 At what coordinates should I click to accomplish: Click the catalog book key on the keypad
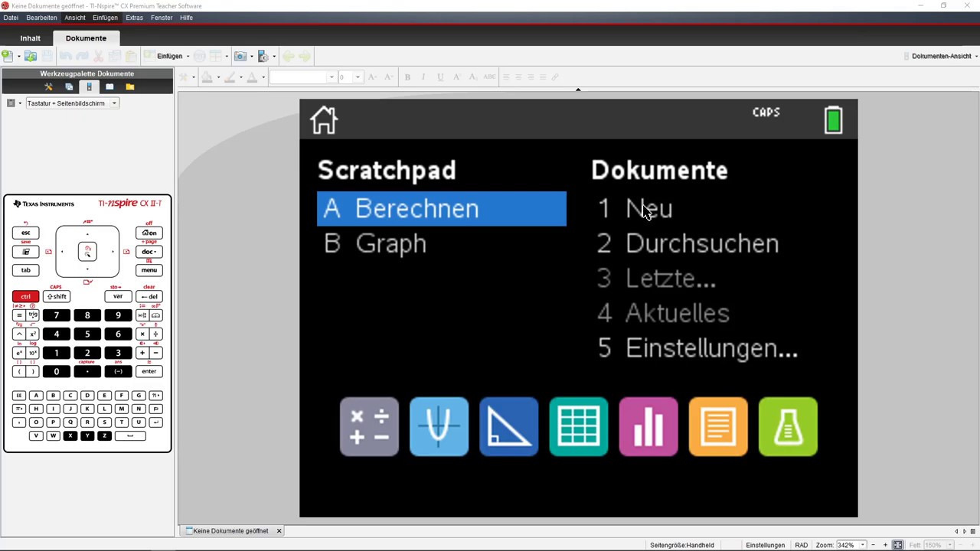(x=155, y=315)
